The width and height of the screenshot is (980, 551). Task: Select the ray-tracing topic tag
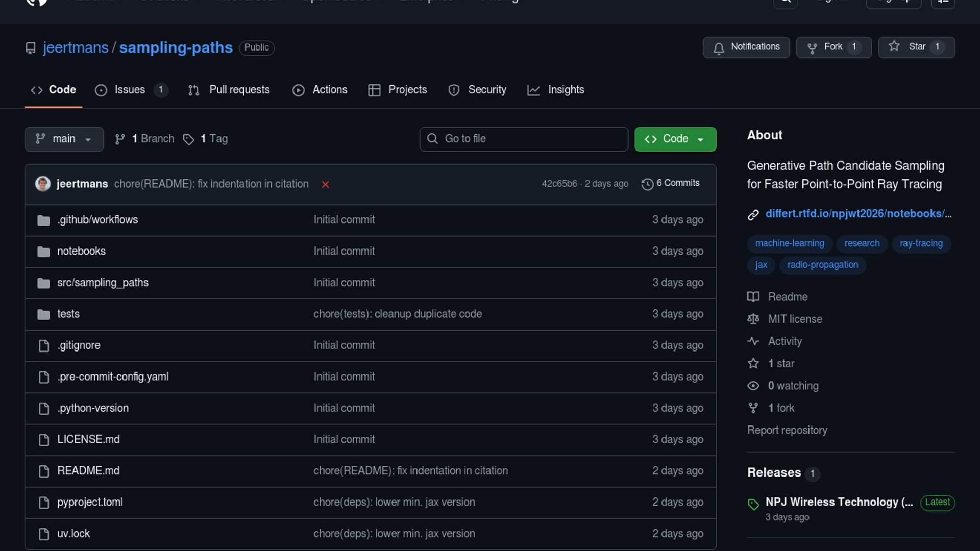[x=921, y=243]
